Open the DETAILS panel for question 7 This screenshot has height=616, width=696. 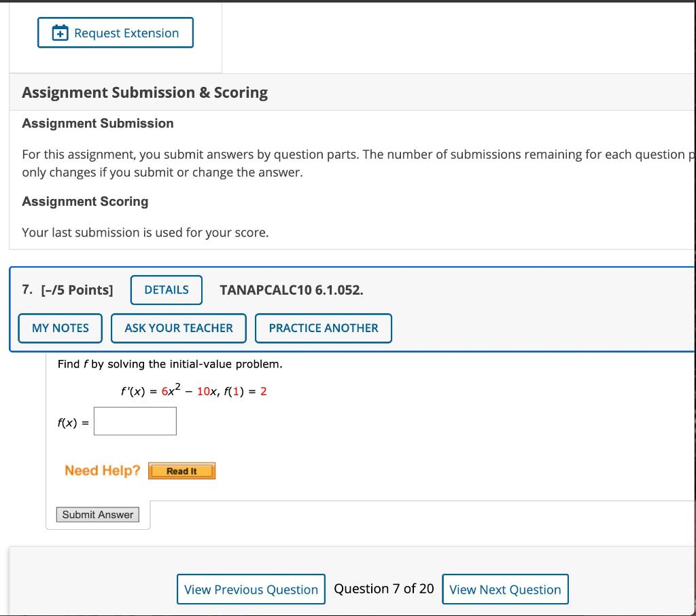pyautogui.click(x=166, y=290)
